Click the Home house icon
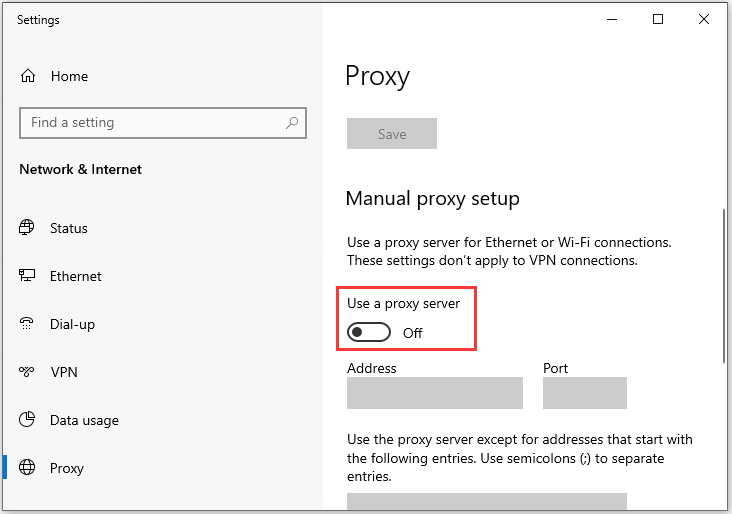 pos(28,76)
